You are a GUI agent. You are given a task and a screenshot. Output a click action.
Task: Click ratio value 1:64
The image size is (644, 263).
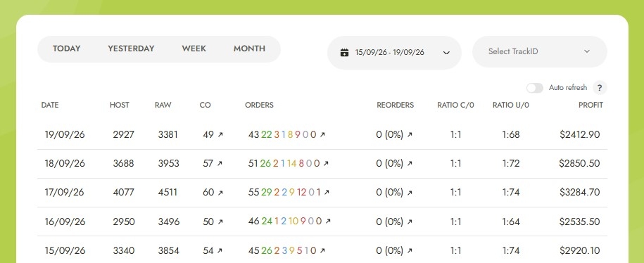pyautogui.click(x=511, y=222)
